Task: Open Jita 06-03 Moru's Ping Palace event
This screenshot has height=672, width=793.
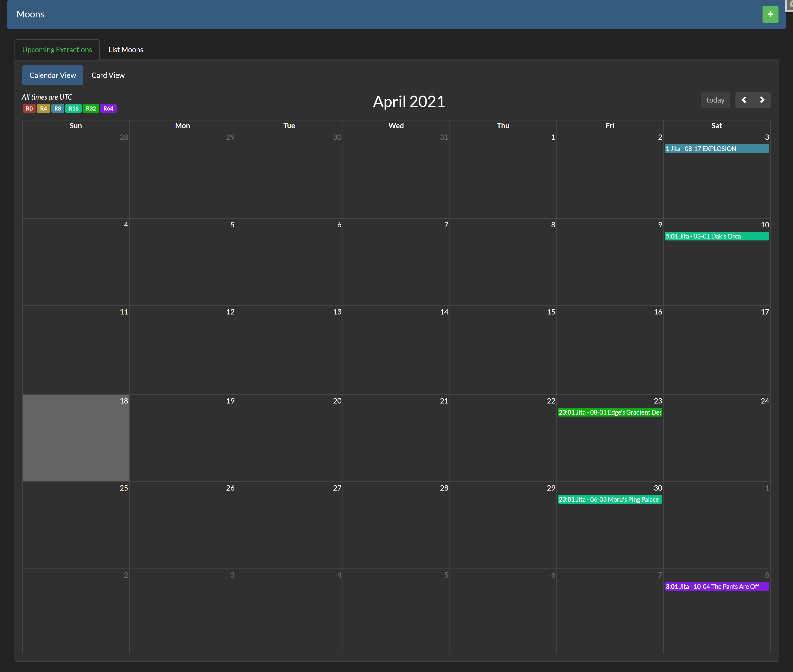Action: [x=610, y=500]
